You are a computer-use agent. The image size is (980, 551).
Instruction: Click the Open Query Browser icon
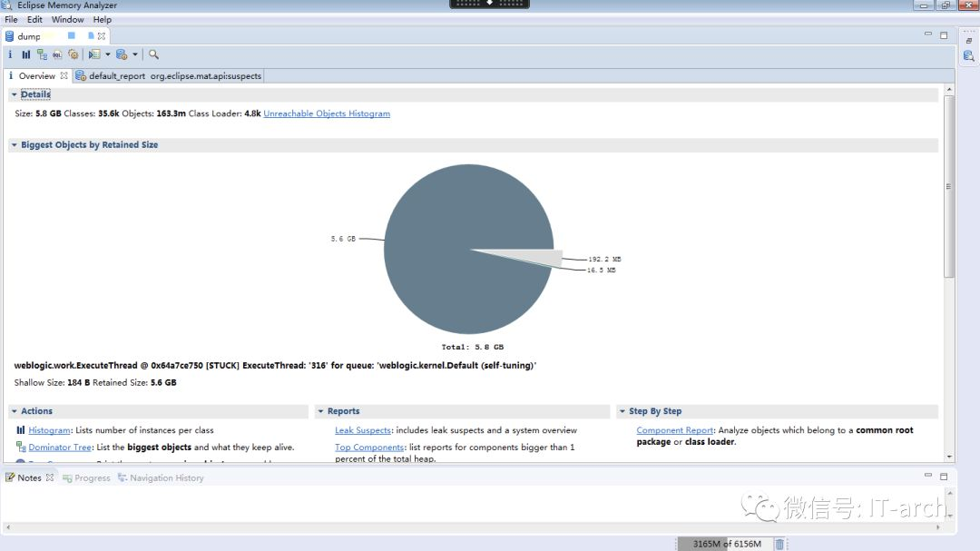pyautogui.click(x=122, y=54)
